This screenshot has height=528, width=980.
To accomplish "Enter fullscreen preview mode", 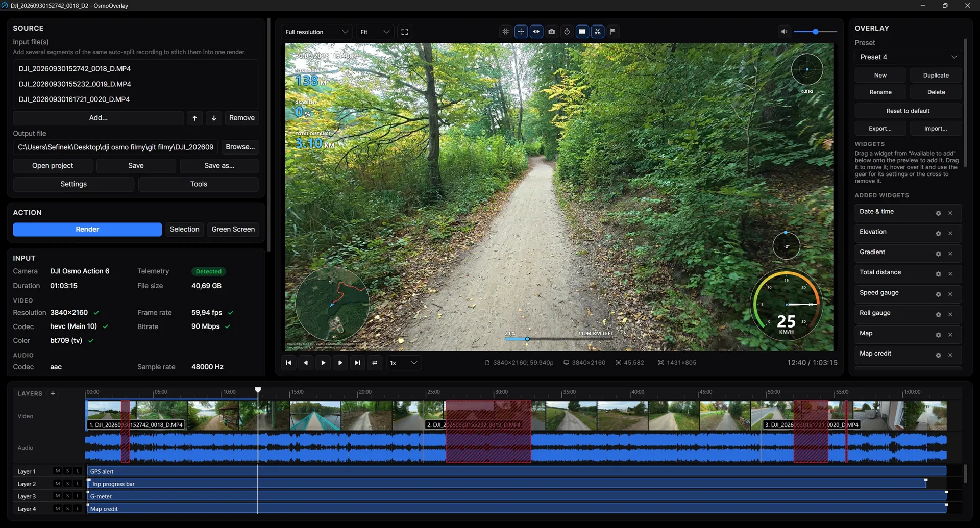I will [404, 32].
